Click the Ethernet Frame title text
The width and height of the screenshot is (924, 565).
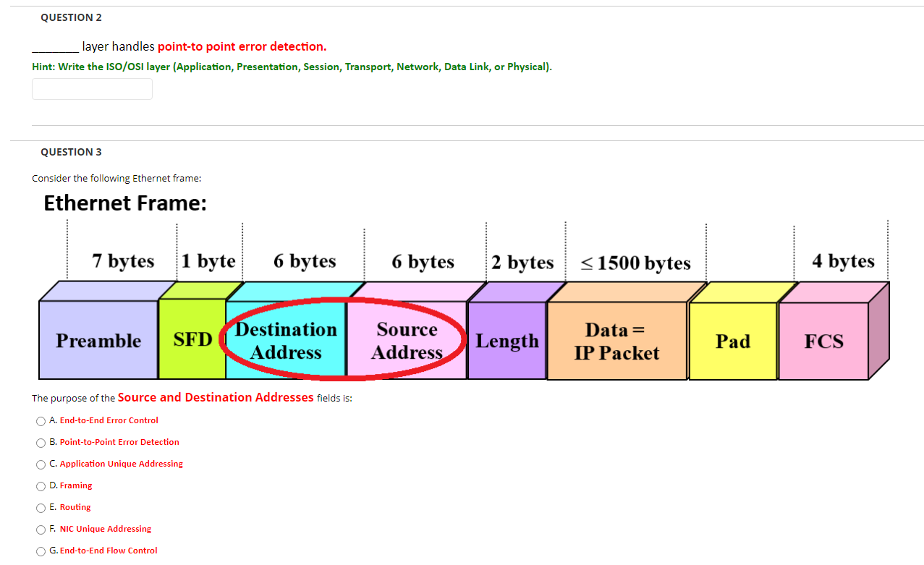(x=124, y=203)
